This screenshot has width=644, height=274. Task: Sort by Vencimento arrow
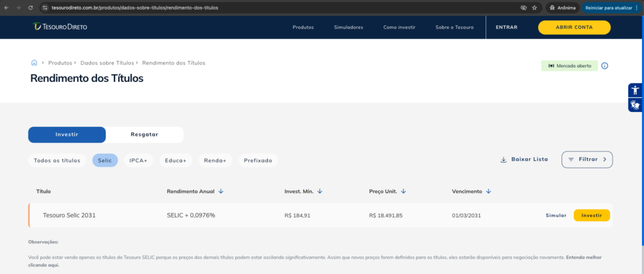(x=488, y=191)
